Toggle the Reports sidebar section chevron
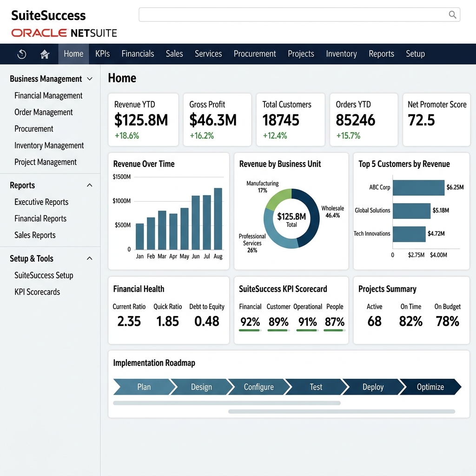The height and width of the screenshot is (476, 476). [x=90, y=185]
